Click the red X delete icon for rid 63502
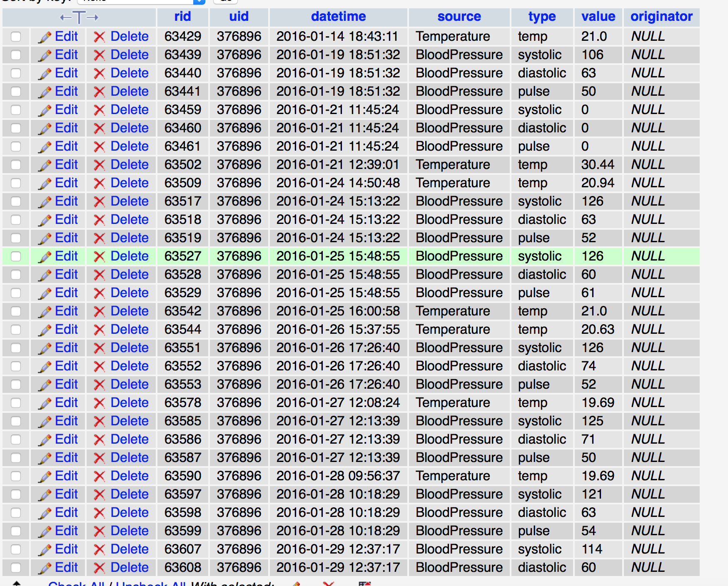 (x=99, y=165)
